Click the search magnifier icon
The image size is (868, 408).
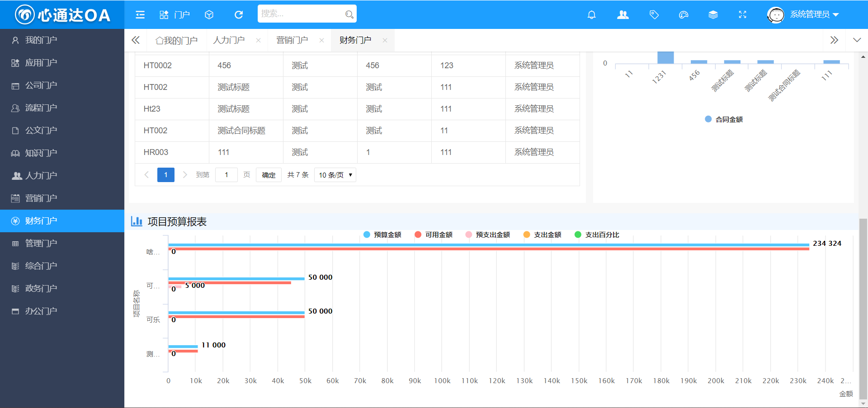pos(349,14)
